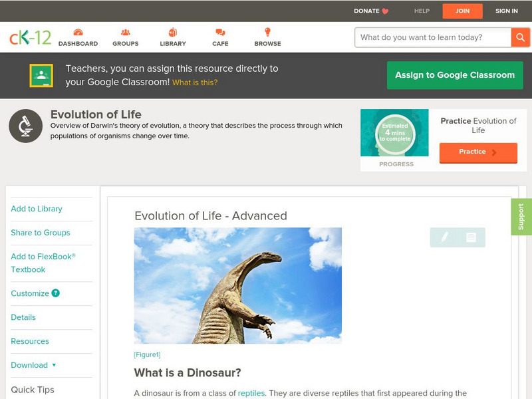Viewport: 532px width, 399px height.
Task: Click the arrow on the Practice button
Action: [x=494, y=152]
